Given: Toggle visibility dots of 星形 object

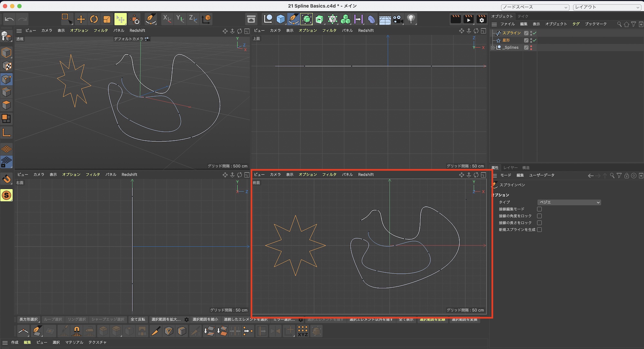Looking at the screenshot, I should click(x=531, y=40).
